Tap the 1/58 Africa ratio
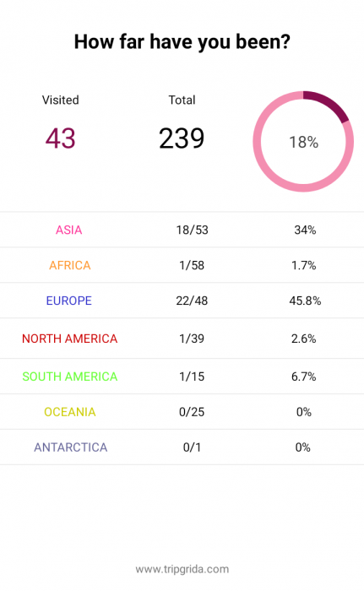Screen dimensions: 364x591 coord(192,265)
